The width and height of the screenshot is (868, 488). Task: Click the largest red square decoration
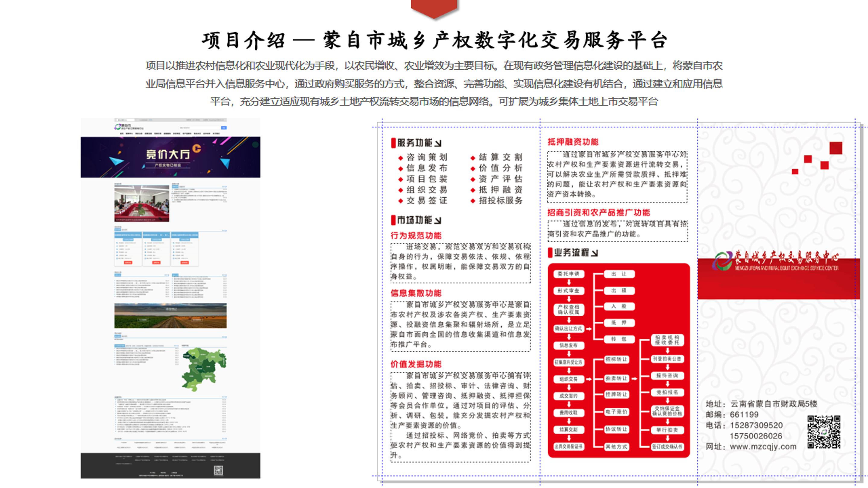pyautogui.click(x=836, y=148)
